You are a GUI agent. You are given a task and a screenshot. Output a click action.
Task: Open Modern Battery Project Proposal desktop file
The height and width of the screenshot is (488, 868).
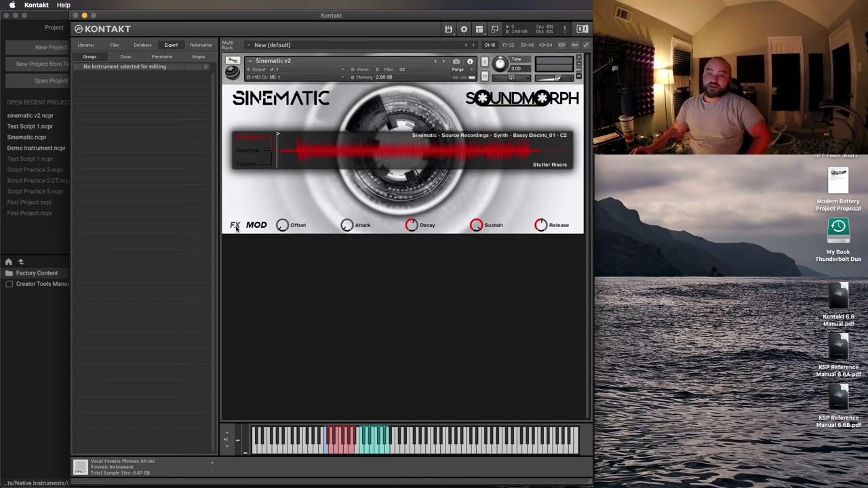[838, 189]
